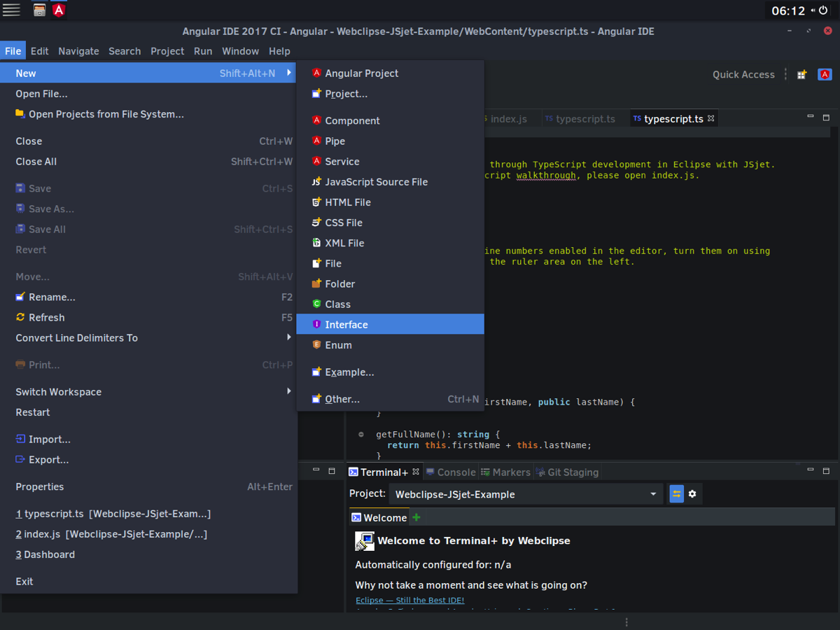Expand the New submenu arrow
Screen dimensions: 840x630
pyautogui.click(x=289, y=73)
